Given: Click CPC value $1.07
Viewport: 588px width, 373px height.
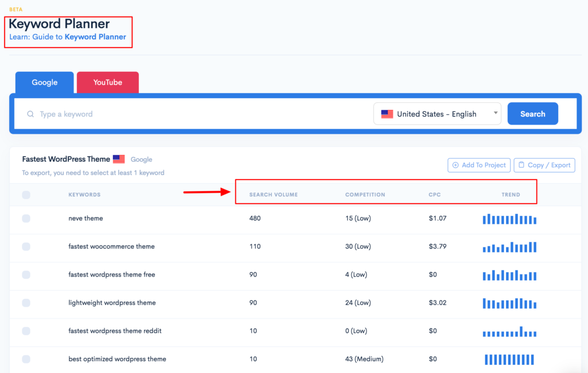Looking at the screenshot, I should tap(438, 218).
